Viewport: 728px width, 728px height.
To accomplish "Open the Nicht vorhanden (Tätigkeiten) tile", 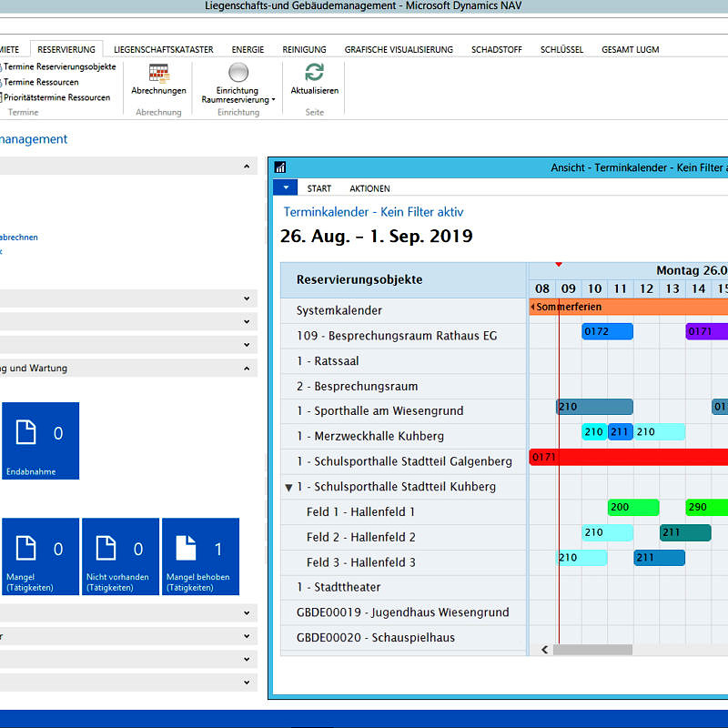I will click(121, 556).
